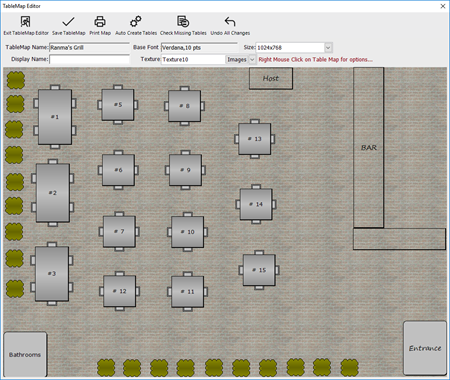Viewport: 450px width, 380px height.
Task: Focus the empty Display Name field
Action: coord(89,60)
